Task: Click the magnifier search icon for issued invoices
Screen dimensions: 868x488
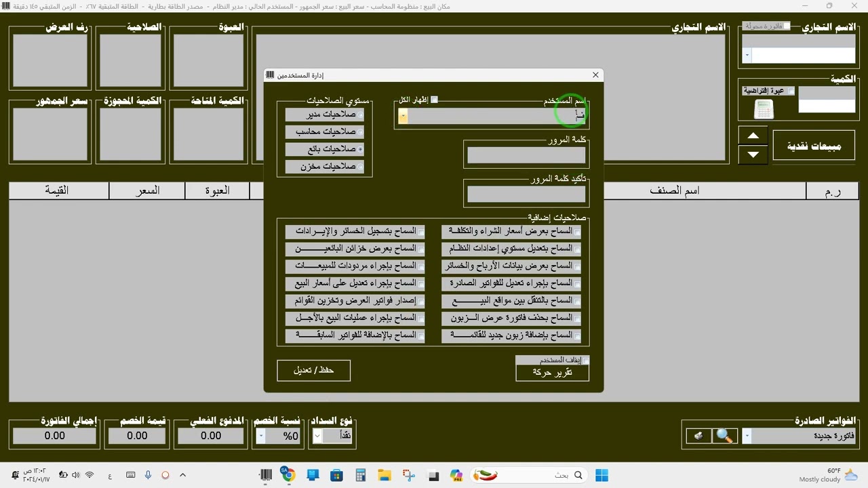Action: click(725, 436)
